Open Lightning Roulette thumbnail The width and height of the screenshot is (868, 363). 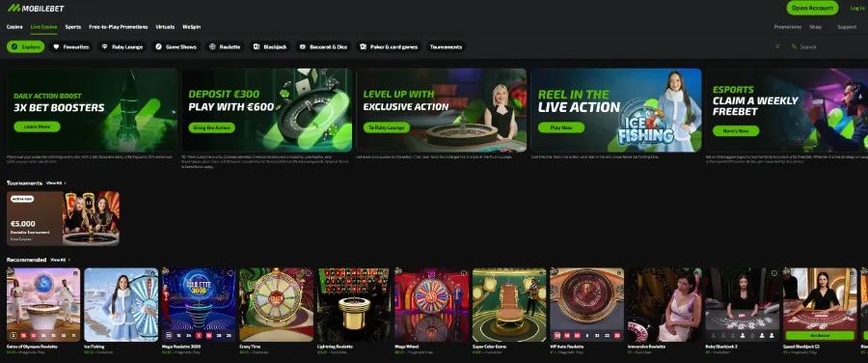(354, 305)
